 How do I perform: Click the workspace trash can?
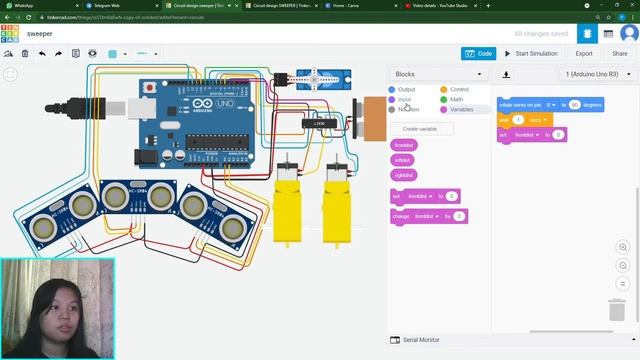617,310
